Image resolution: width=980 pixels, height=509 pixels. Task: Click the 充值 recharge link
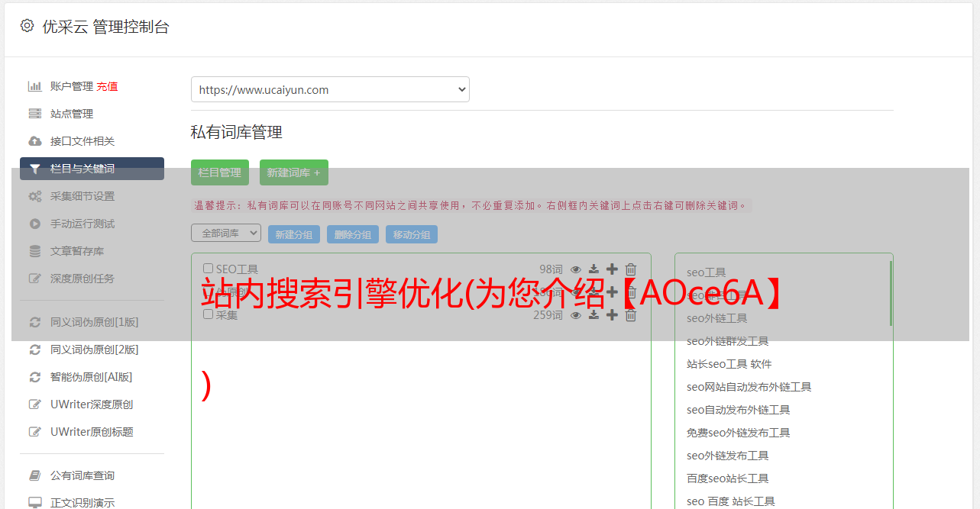click(x=107, y=86)
